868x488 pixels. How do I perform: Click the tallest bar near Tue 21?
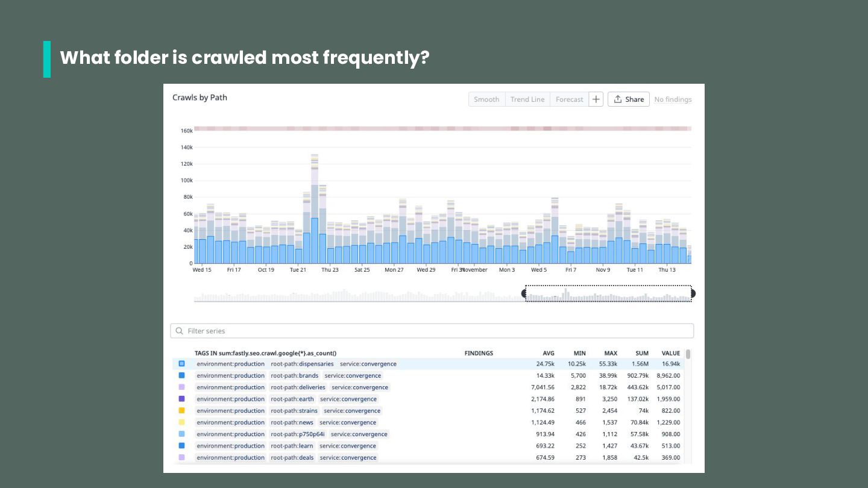(315, 208)
